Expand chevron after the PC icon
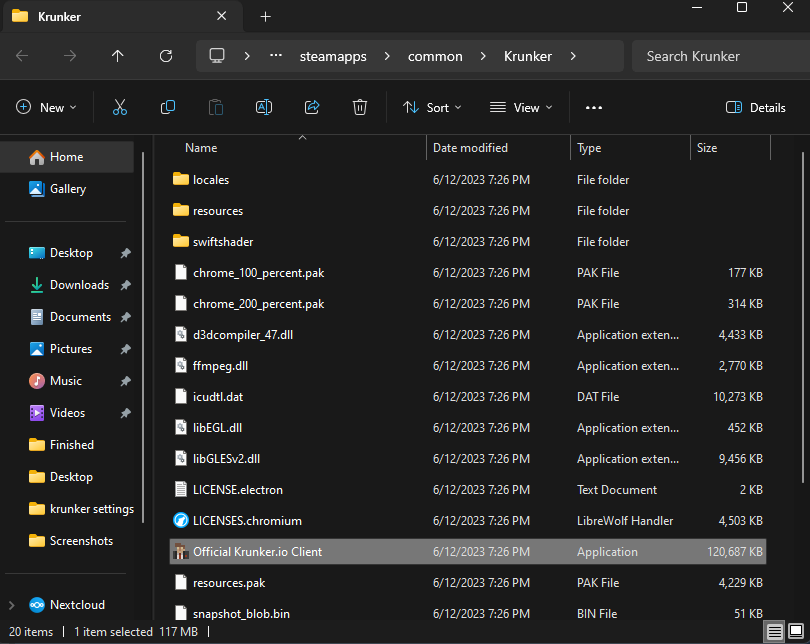Screen dimensions: 810x644 (x=247, y=56)
